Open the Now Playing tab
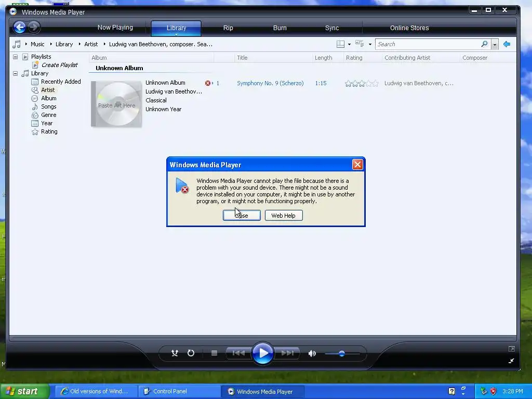The image size is (532, 399). 115,28
